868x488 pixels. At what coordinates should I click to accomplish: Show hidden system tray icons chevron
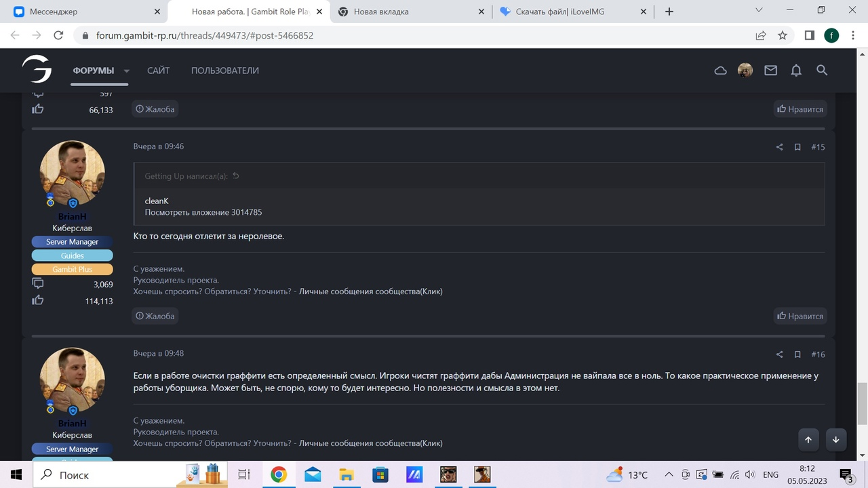(669, 474)
